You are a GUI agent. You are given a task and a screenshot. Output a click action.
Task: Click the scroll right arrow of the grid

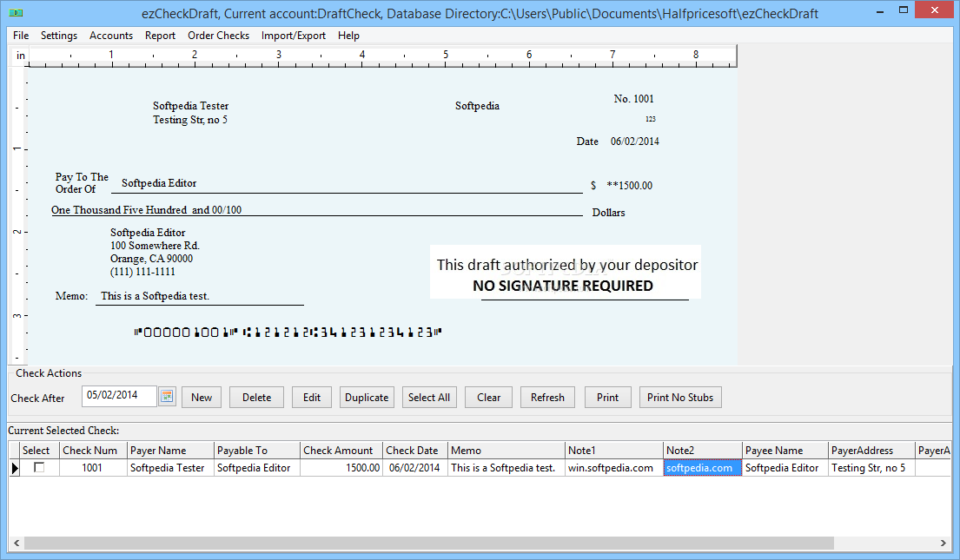[x=943, y=543]
